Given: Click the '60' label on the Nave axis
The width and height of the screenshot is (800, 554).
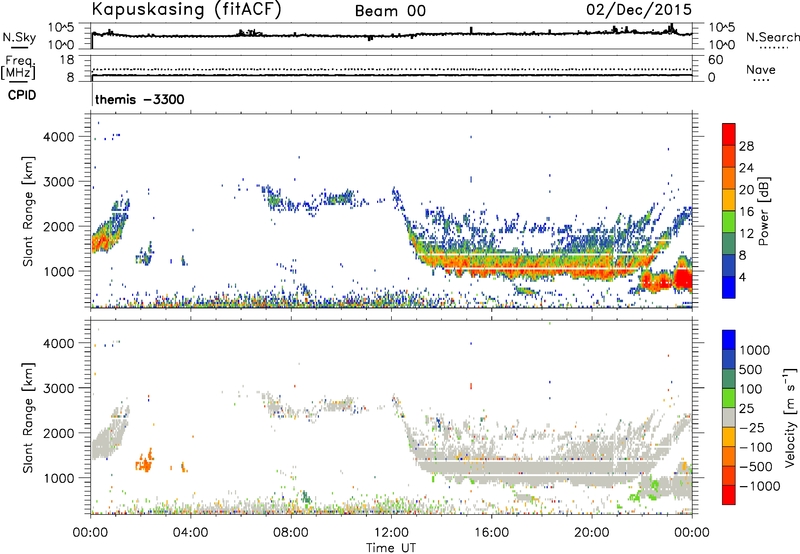Looking at the screenshot, I should click(715, 60).
